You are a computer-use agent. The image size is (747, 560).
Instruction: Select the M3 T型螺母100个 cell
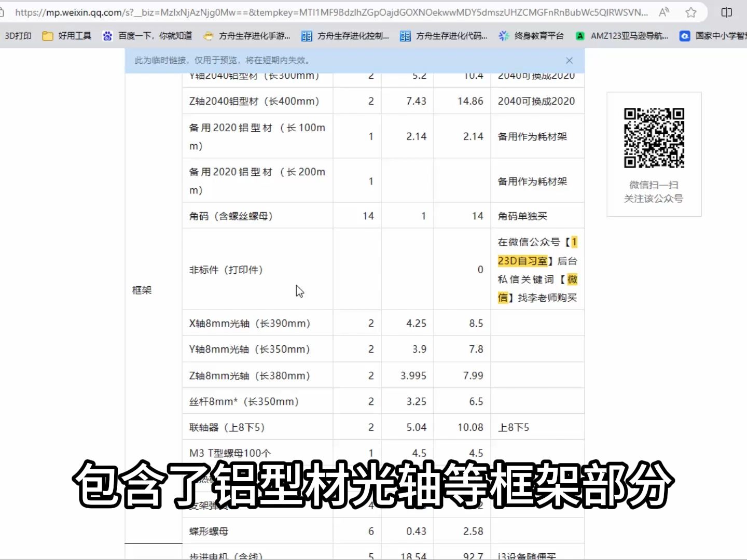(257, 453)
